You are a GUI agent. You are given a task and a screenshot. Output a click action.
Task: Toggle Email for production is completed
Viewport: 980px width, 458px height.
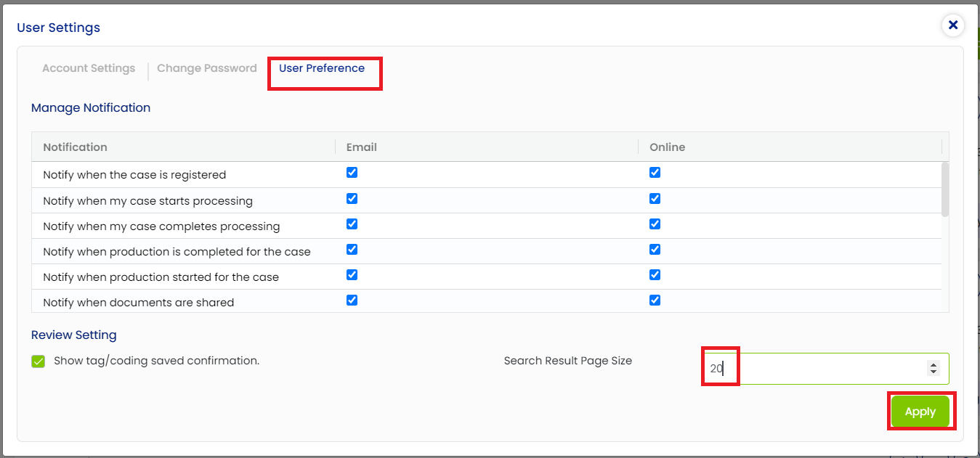[352, 249]
